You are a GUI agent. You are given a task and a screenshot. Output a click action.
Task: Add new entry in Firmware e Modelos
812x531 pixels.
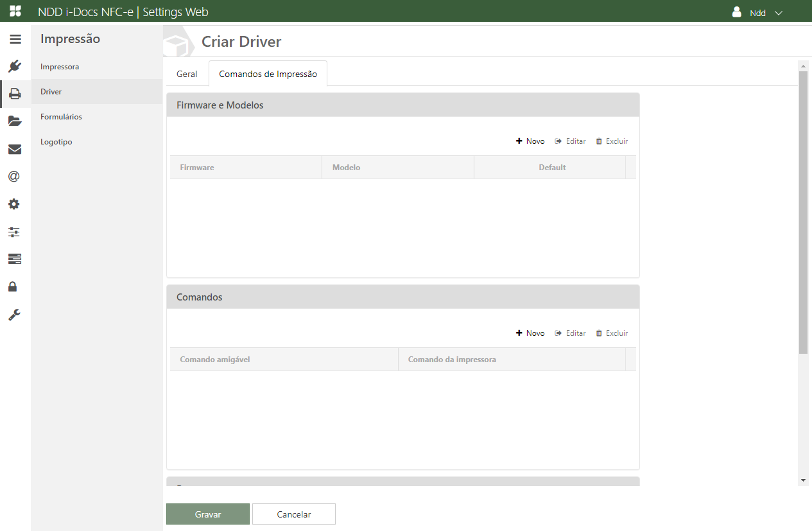point(530,141)
